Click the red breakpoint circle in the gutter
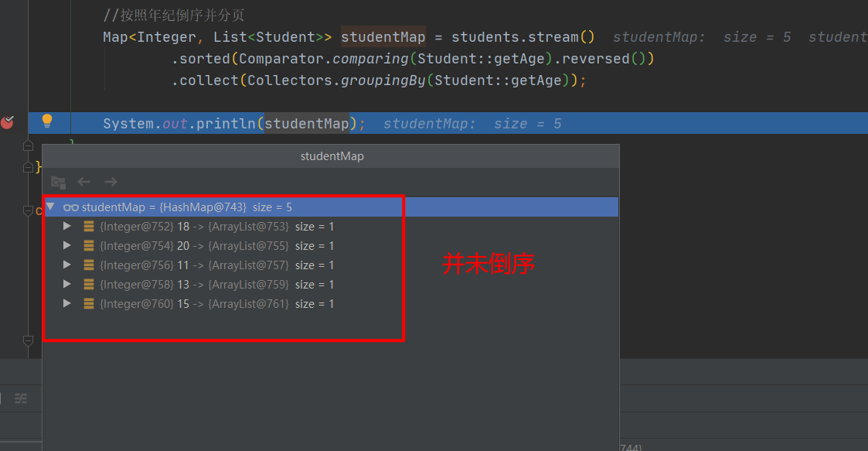Screen dimensions: 868x451 coord(8,121)
